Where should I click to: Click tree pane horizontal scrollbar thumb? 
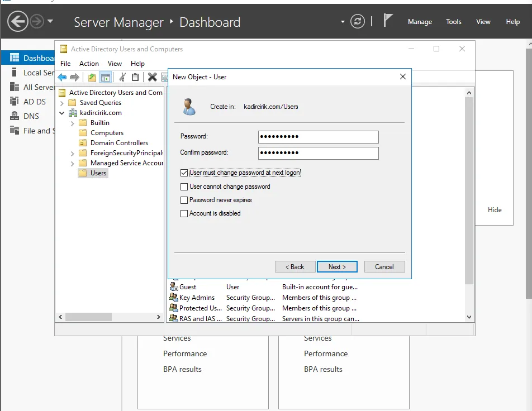coord(88,317)
